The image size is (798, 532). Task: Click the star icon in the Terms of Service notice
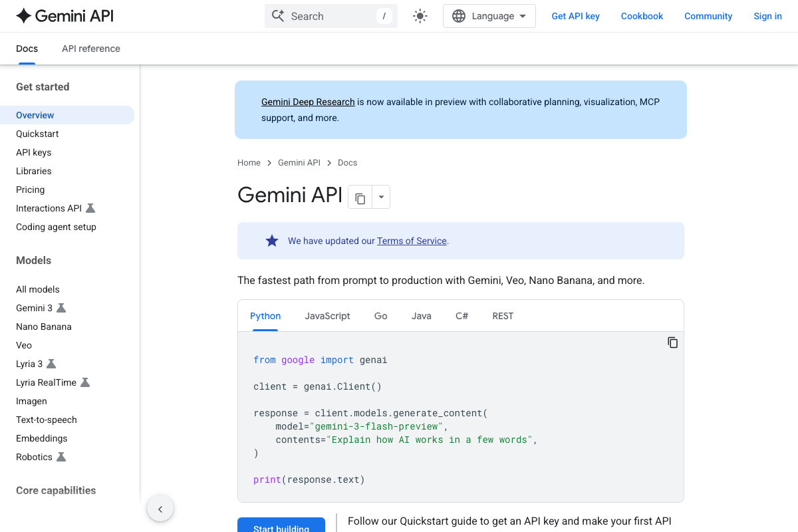tap(271, 240)
